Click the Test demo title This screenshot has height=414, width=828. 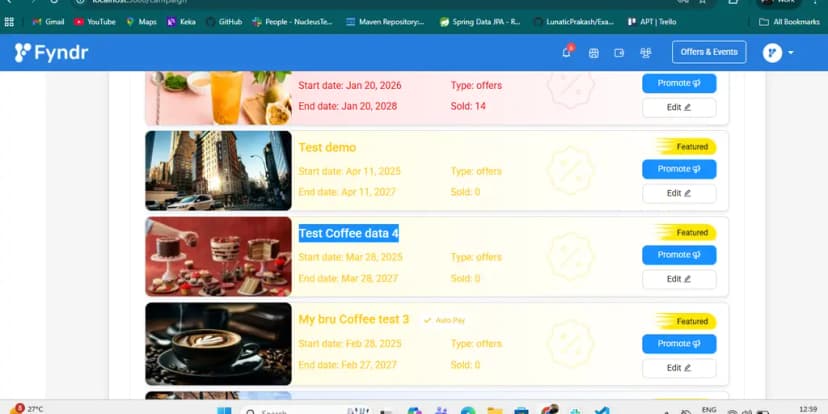pyautogui.click(x=327, y=147)
